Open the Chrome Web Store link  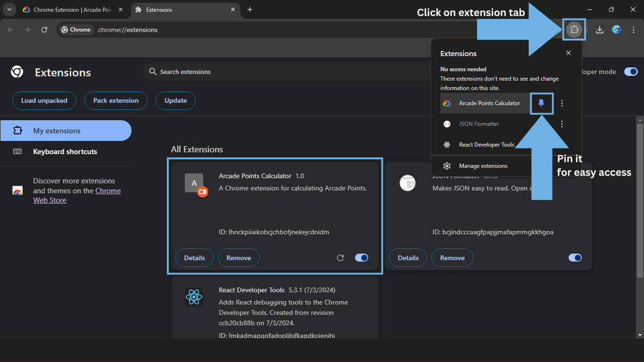click(x=77, y=196)
